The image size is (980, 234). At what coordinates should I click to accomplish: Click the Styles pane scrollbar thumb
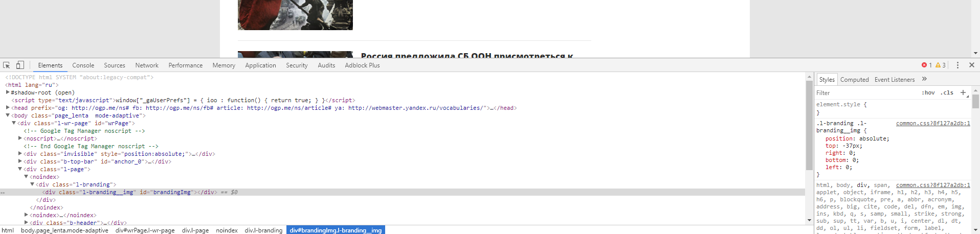pos(975,101)
